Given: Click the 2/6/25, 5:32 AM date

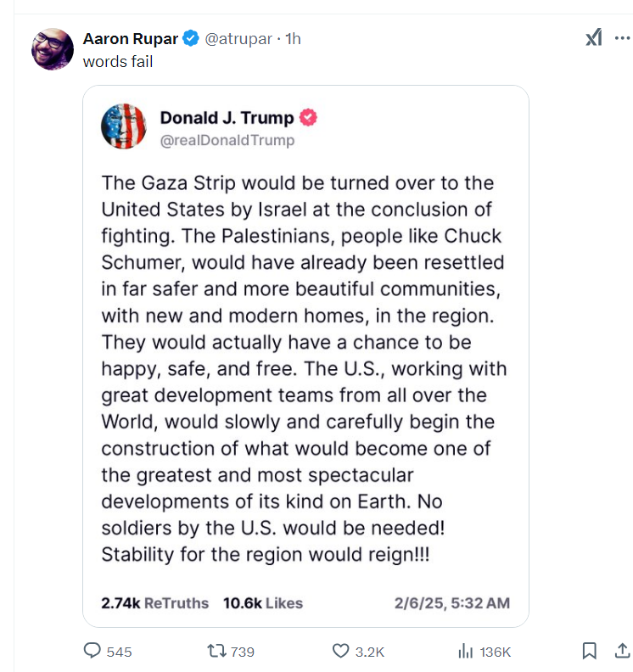Looking at the screenshot, I should point(452,603).
